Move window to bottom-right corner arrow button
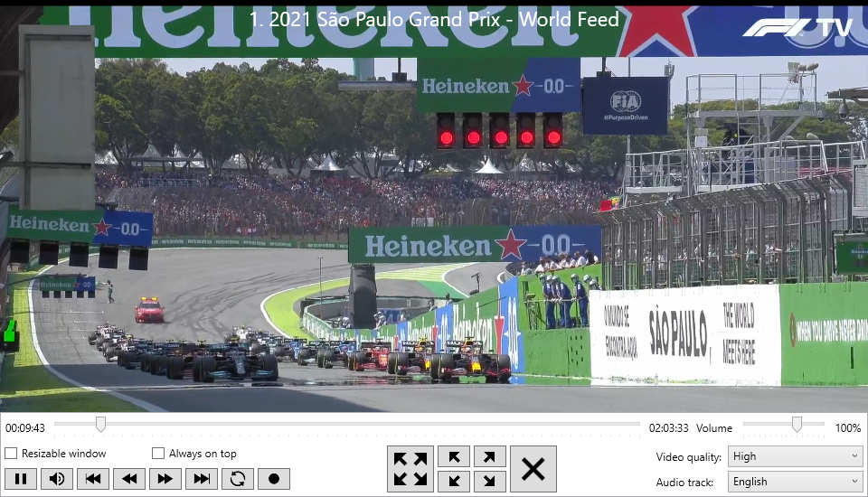 pyautogui.click(x=489, y=481)
